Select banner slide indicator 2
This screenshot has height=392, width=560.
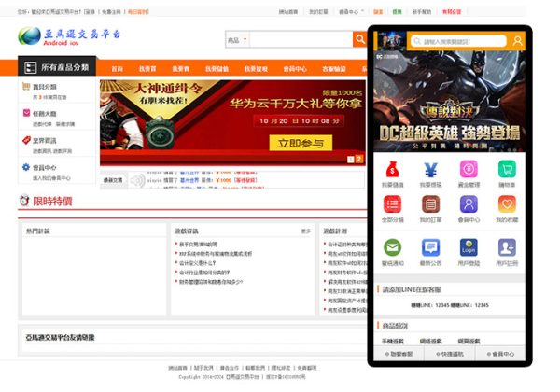pyautogui.click(x=359, y=160)
